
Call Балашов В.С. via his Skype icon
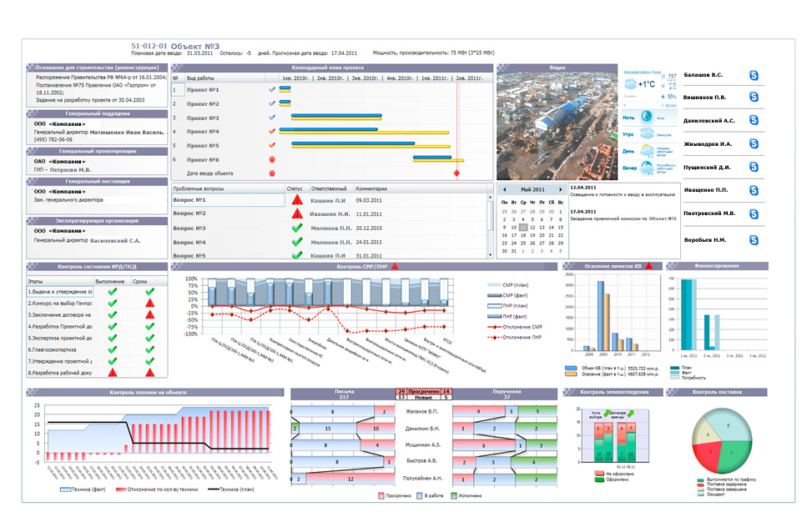[x=754, y=76]
